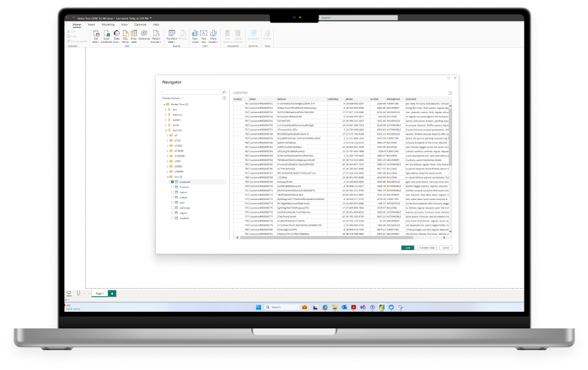Open the Insert ribbon tab
The height and width of the screenshot is (370, 588).
(91, 24)
